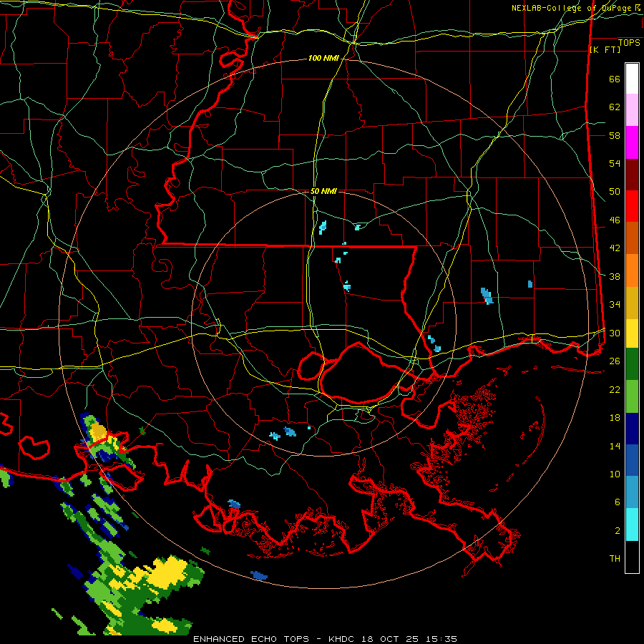Click the legend value '50'
This screenshot has width=644, height=644.
tap(615, 192)
